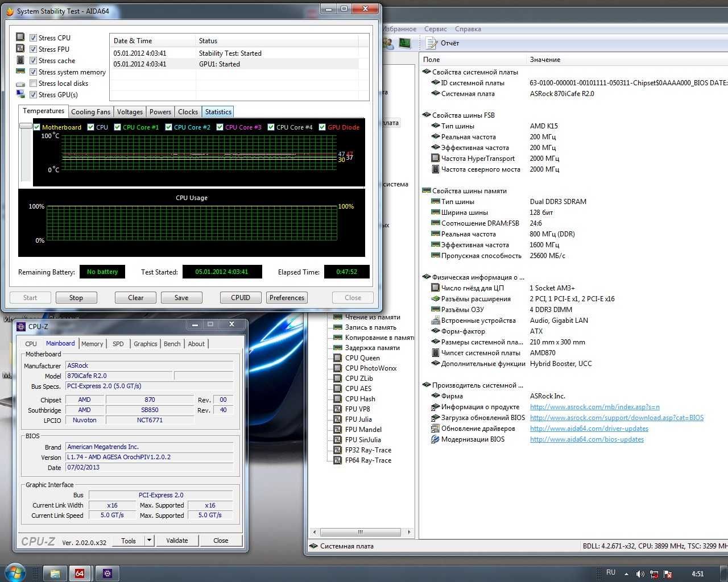This screenshot has height=582, width=728.
Task: Toggle Stress FPU checkbox
Action: tap(33, 49)
